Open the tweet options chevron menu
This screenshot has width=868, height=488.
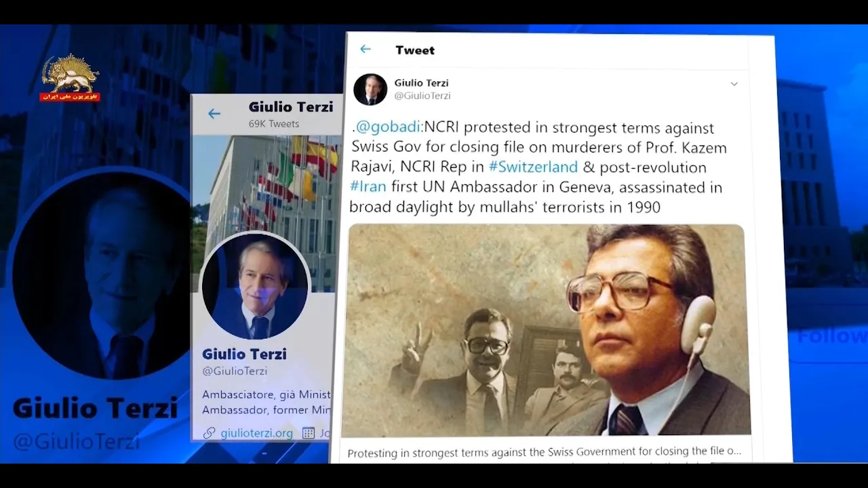[x=734, y=84]
